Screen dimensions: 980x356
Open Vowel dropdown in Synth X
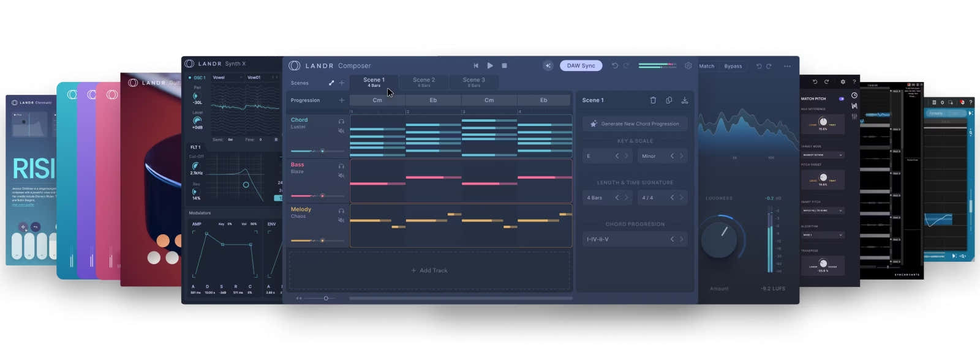click(x=227, y=78)
